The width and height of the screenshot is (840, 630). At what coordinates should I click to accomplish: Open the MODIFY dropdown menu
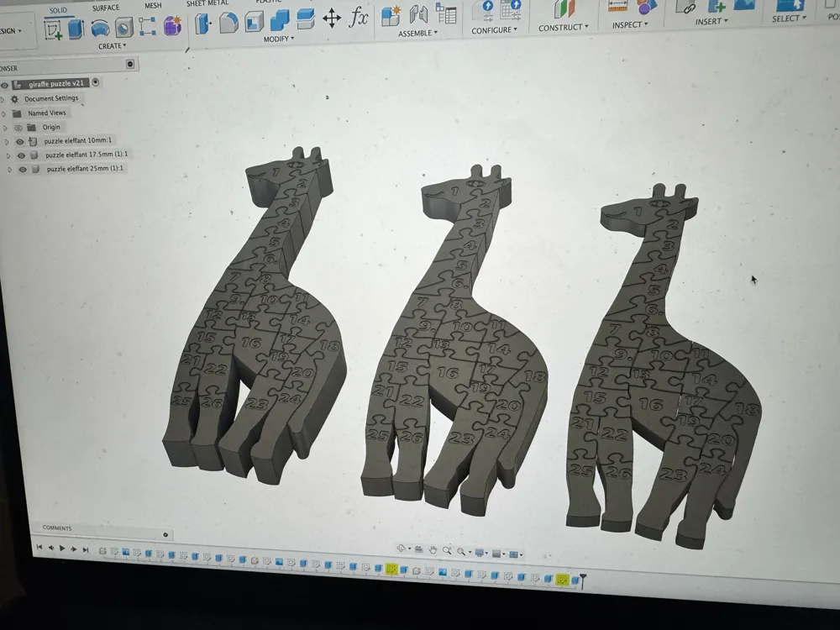(x=279, y=39)
